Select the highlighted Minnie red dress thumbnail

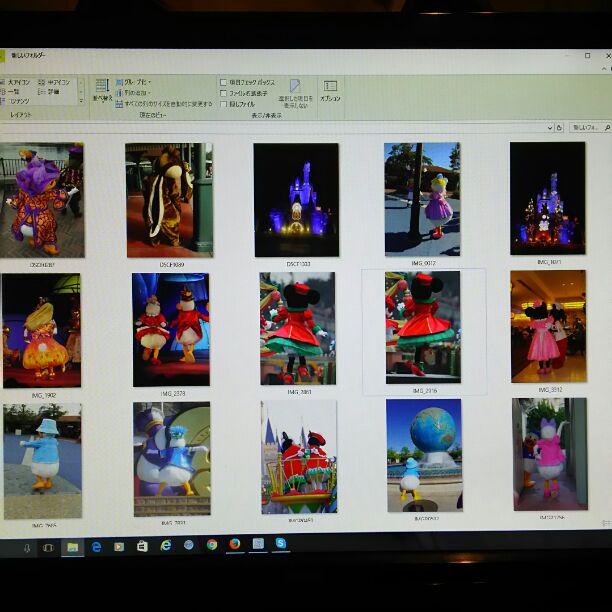pyautogui.click(x=423, y=327)
